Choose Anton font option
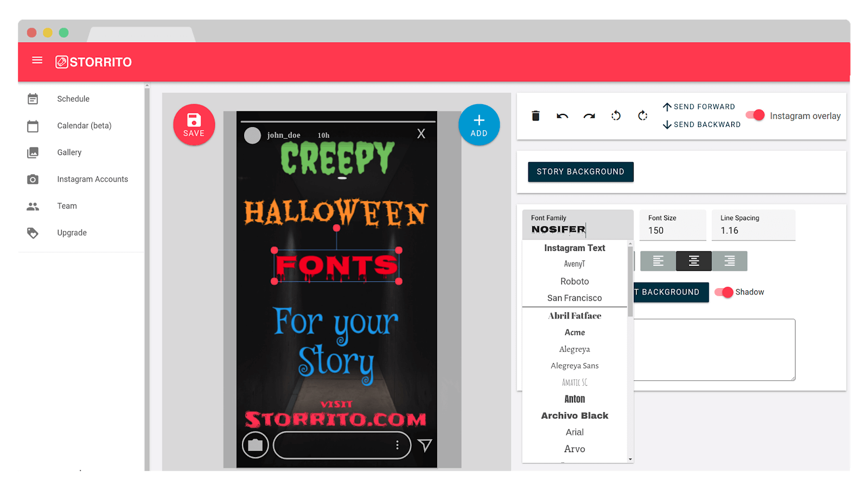Viewport: 868px width, 489px height. coord(575,399)
